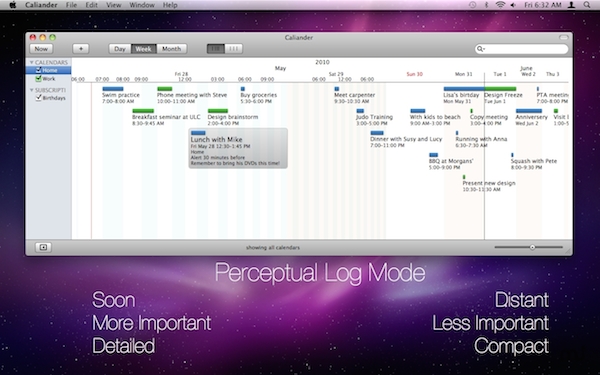Switch to Day view
This screenshot has height=375, width=600.
pyautogui.click(x=120, y=49)
